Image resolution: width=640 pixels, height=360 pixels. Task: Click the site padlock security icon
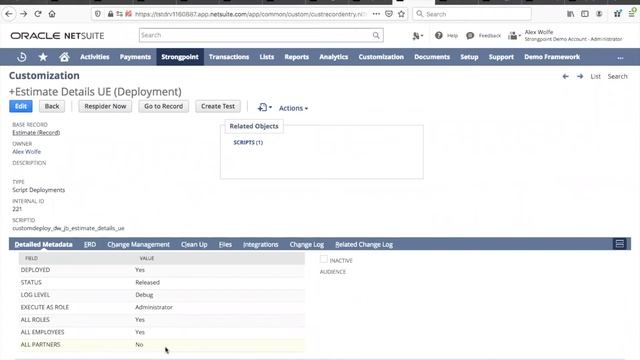110,14
